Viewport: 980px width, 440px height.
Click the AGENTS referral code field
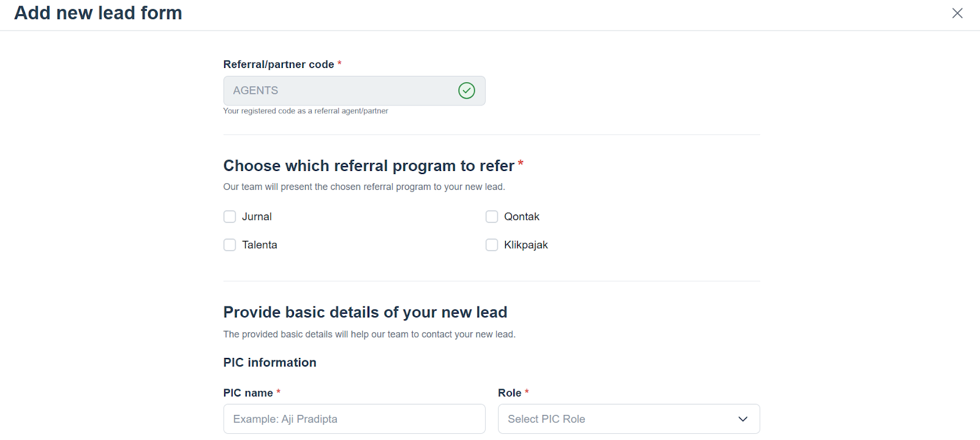(337, 91)
